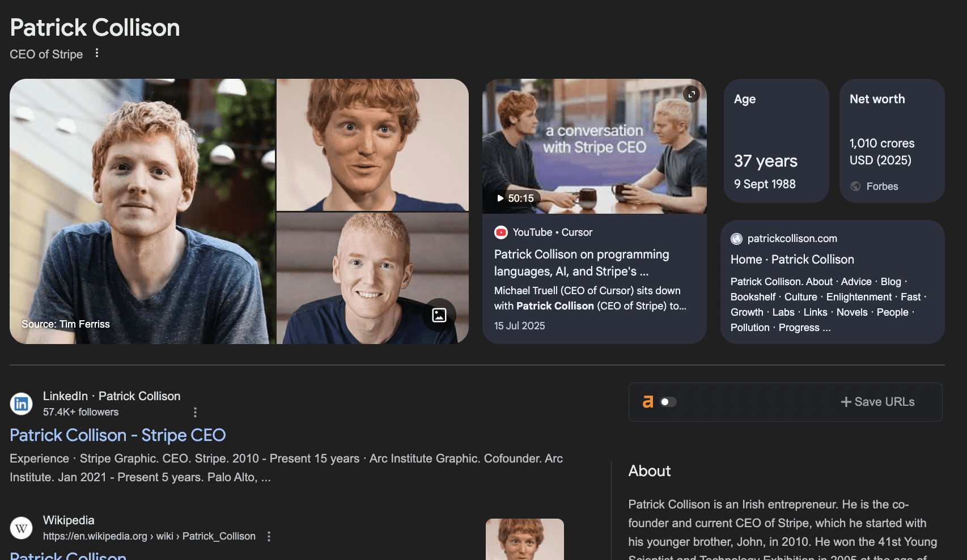
Task: Open the more options menu beside CEO of Stripe
Action: pyautogui.click(x=97, y=53)
